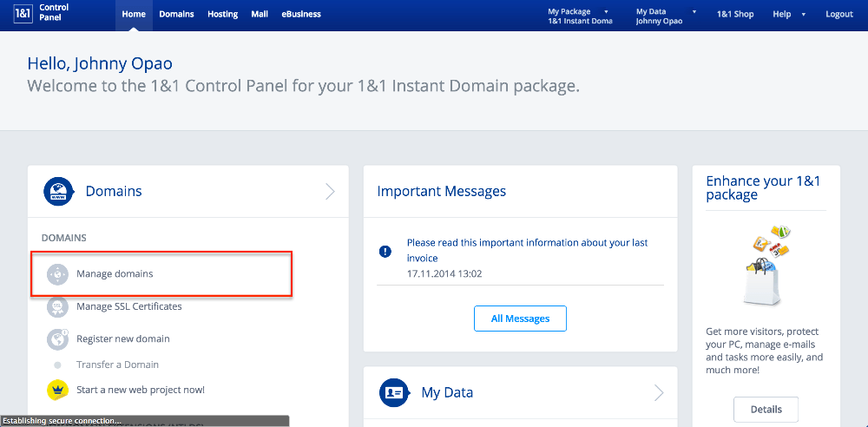Click the exclamation icon beside invoice message
This screenshot has width=868, height=427.
pyautogui.click(x=385, y=252)
